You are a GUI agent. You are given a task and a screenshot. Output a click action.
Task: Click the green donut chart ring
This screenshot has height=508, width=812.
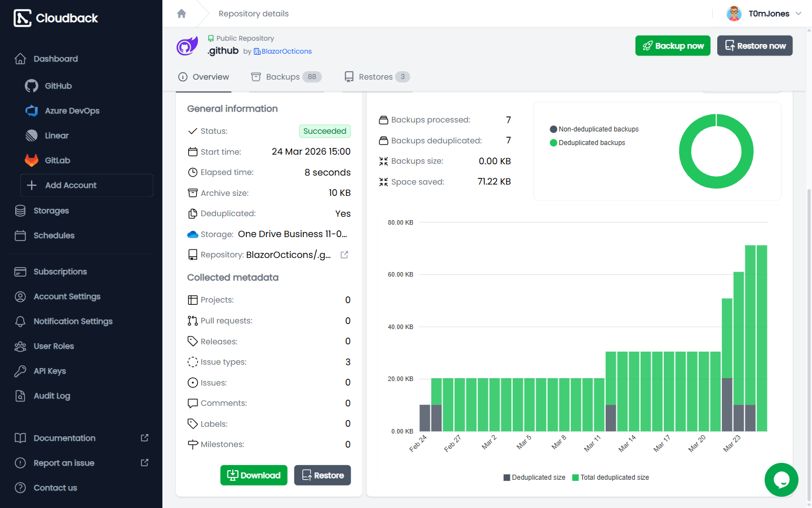(x=716, y=182)
